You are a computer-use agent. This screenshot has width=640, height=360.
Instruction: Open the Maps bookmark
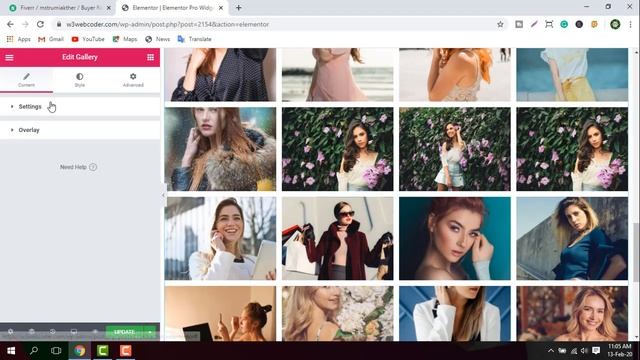pos(125,39)
